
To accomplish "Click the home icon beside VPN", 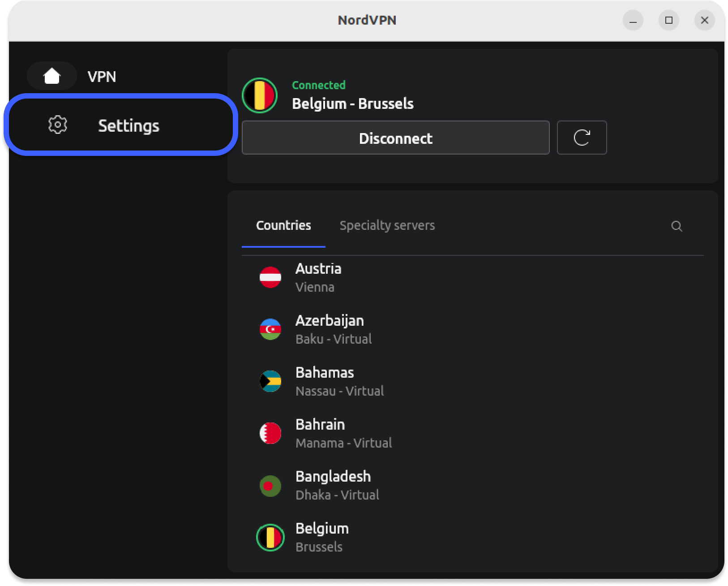I will 52,76.
